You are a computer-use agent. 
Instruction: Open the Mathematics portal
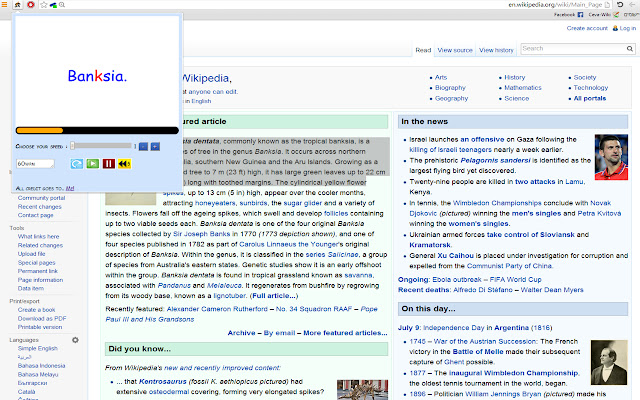(523, 88)
